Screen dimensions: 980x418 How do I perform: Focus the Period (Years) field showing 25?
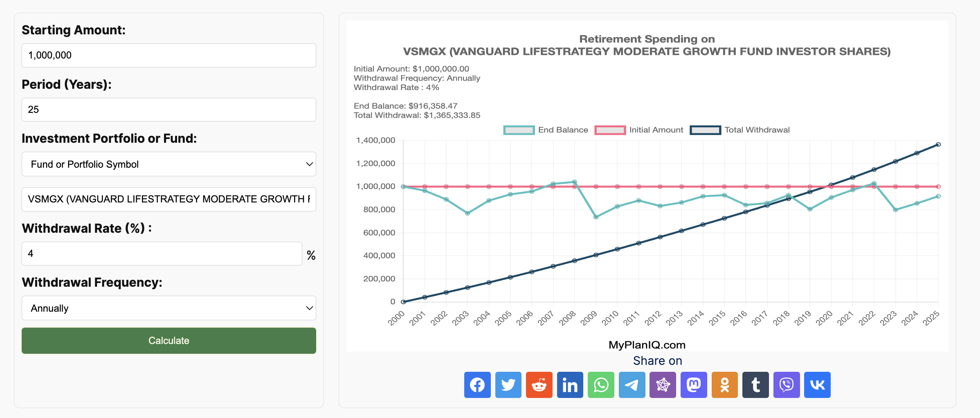tap(169, 110)
